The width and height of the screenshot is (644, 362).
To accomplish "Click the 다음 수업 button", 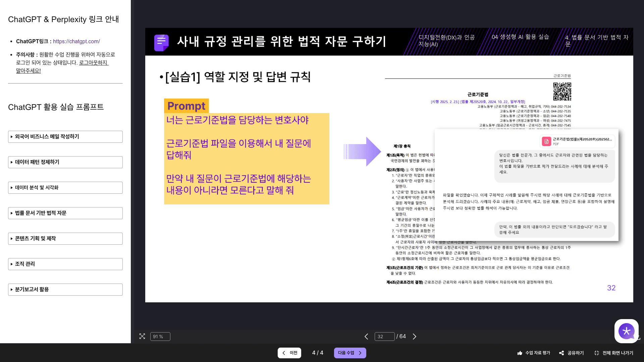I will pyautogui.click(x=350, y=353).
